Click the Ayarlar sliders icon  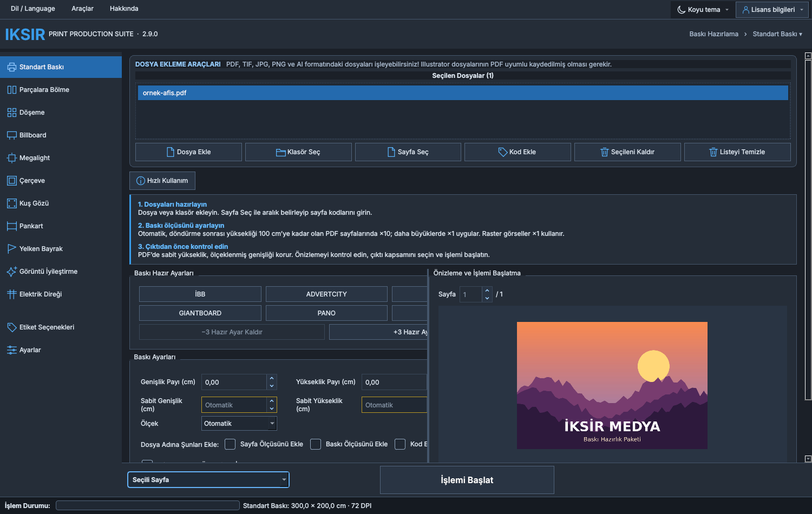coord(11,350)
